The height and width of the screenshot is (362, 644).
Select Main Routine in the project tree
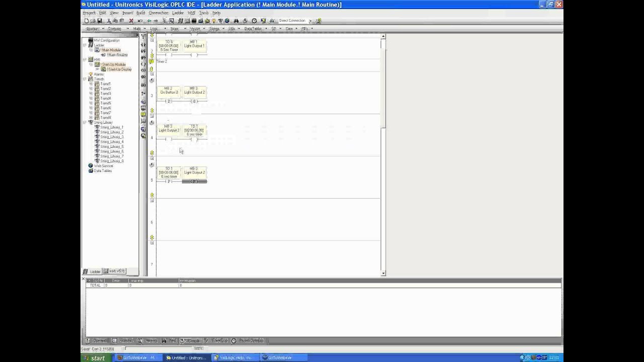click(117, 55)
